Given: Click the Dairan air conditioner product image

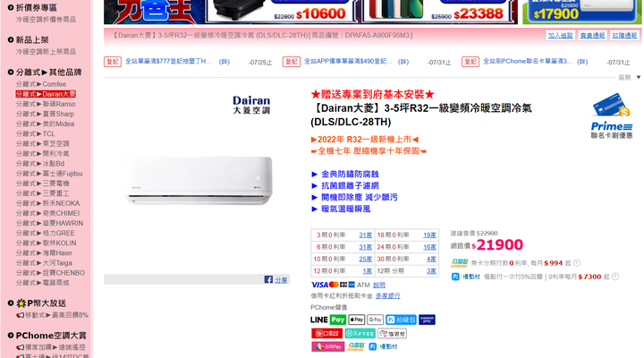Looking at the screenshot, I should [x=198, y=180].
